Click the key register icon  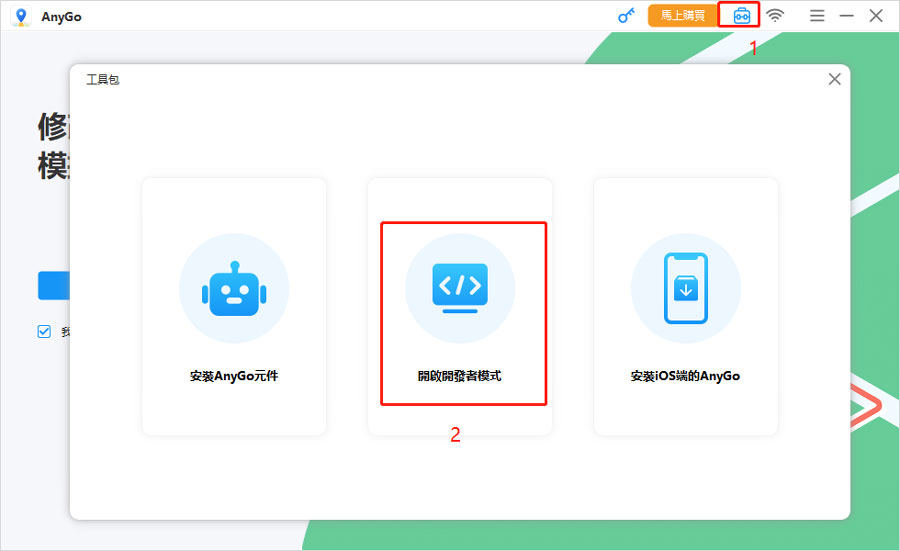click(627, 15)
